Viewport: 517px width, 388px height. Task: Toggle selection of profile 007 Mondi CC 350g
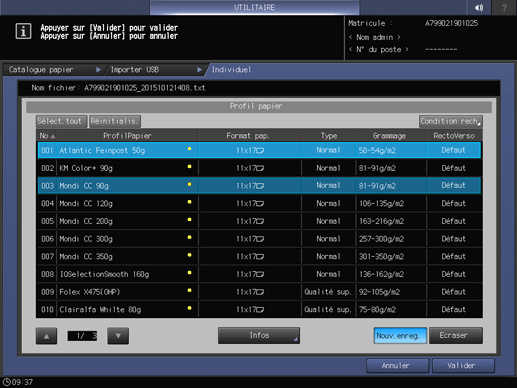pos(259,256)
